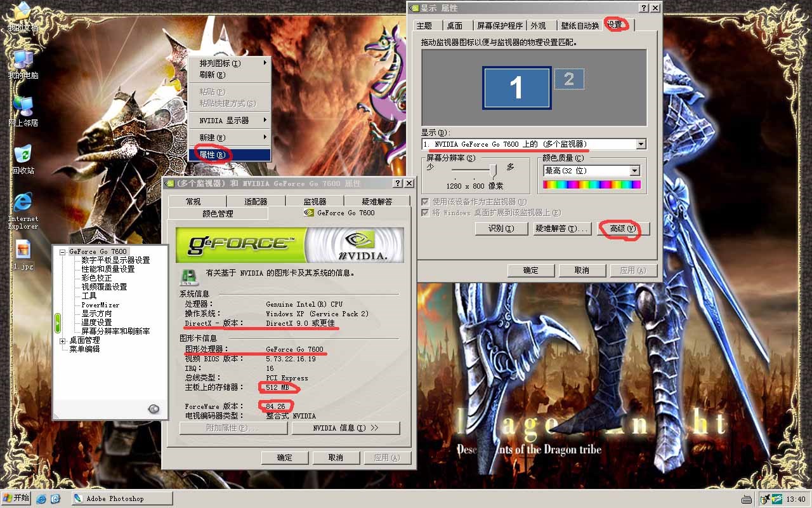Click the green arrow handle on NVIDIA side panel
The height and width of the screenshot is (508, 812).
[58, 323]
